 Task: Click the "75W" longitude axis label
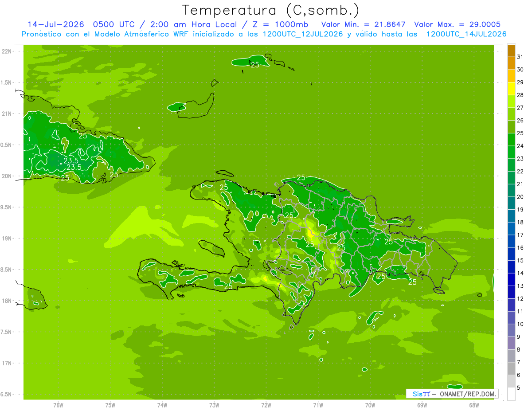coord(110,405)
